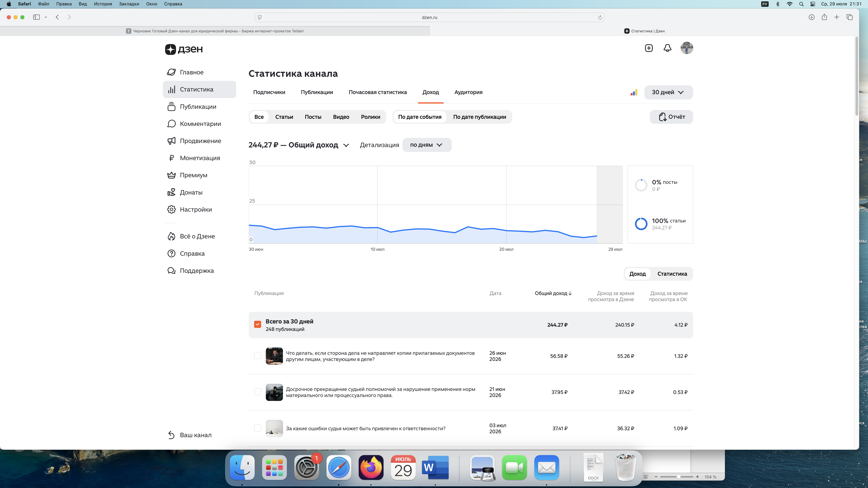Open article Досрочное прекращение судьей полномочий
The width and height of the screenshot is (868, 488).
click(x=380, y=392)
